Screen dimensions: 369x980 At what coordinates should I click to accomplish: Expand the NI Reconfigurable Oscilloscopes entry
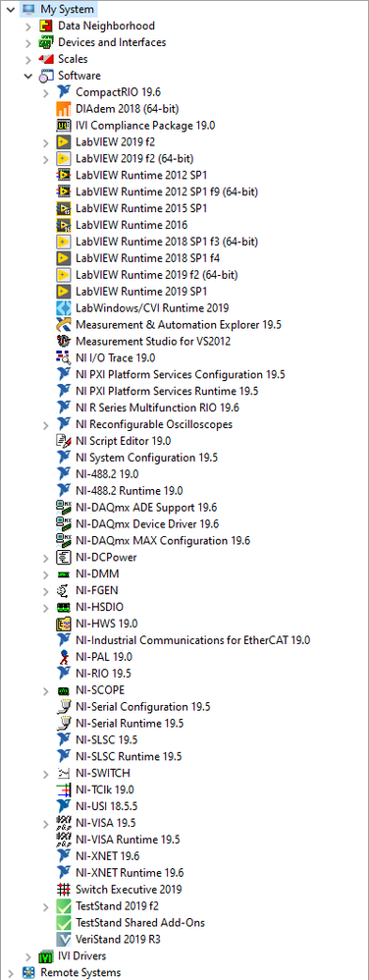pos(45,424)
